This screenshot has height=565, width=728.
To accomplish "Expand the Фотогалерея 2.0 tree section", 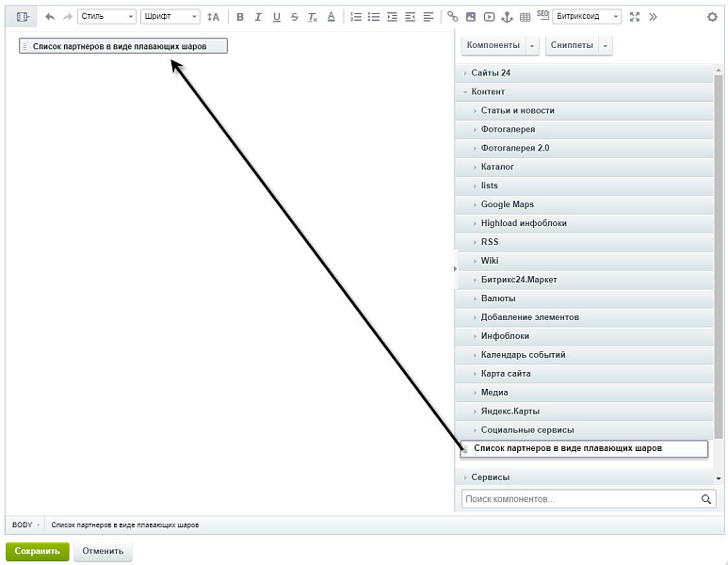I will pos(515,148).
